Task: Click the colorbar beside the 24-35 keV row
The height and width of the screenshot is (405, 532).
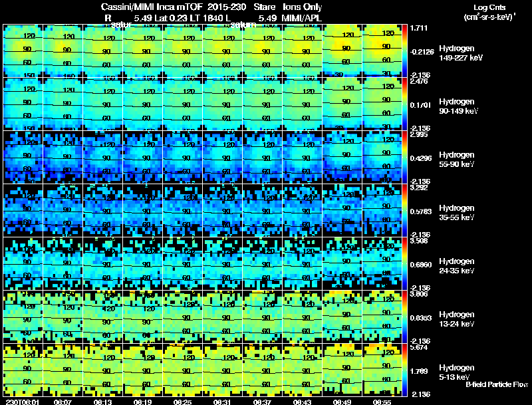Action: [404, 263]
